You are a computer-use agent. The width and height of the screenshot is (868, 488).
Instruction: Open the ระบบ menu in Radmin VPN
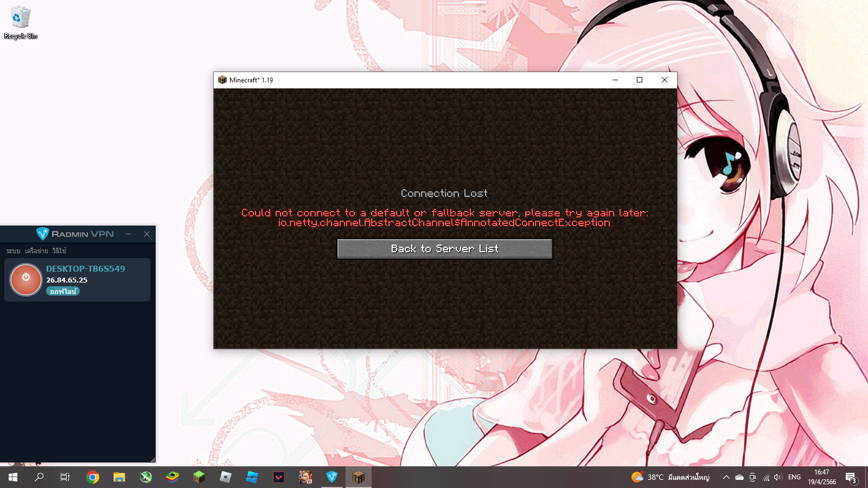tap(14, 251)
